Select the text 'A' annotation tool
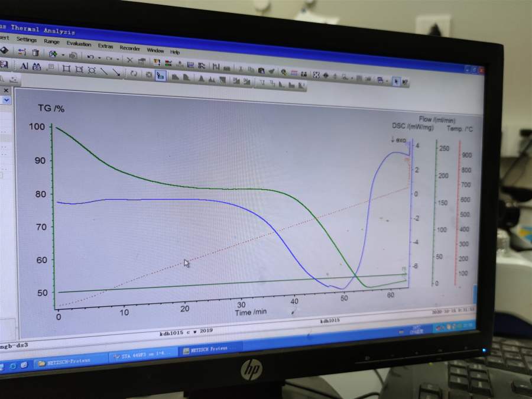This screenshot has width=532, height=399. (24, 66)
